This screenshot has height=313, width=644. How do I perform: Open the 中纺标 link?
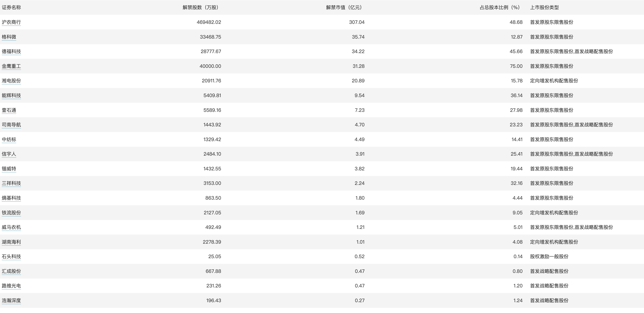point(9,140)
